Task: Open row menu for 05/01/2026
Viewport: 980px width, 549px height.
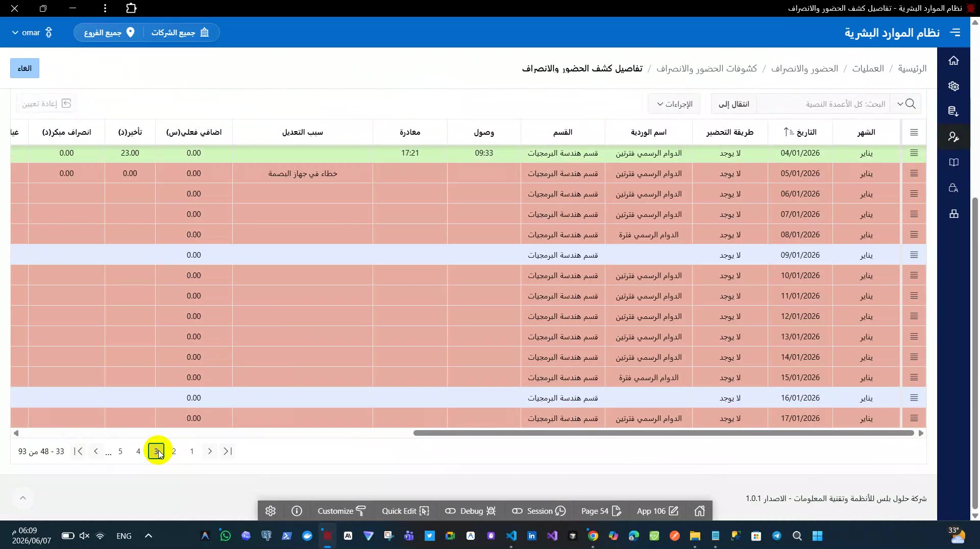Action: (x=914, y=173)
